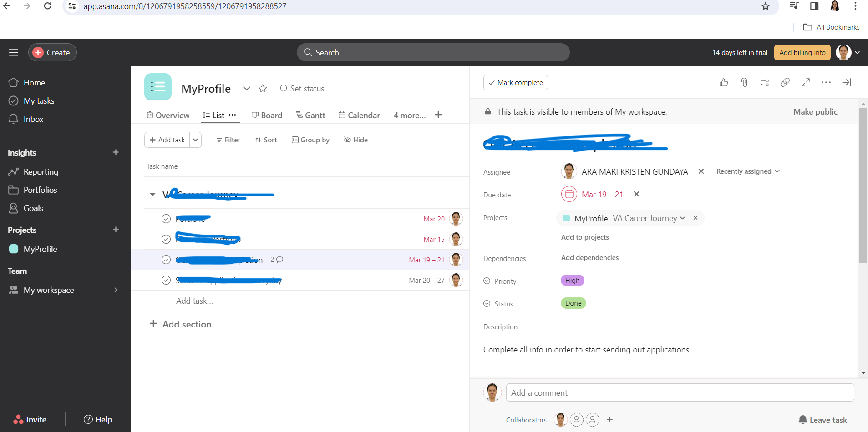Open Sort options
Image resolution: width=868 pixels, height=432 pixels.
pyautogui.click(x=266, y=140)
